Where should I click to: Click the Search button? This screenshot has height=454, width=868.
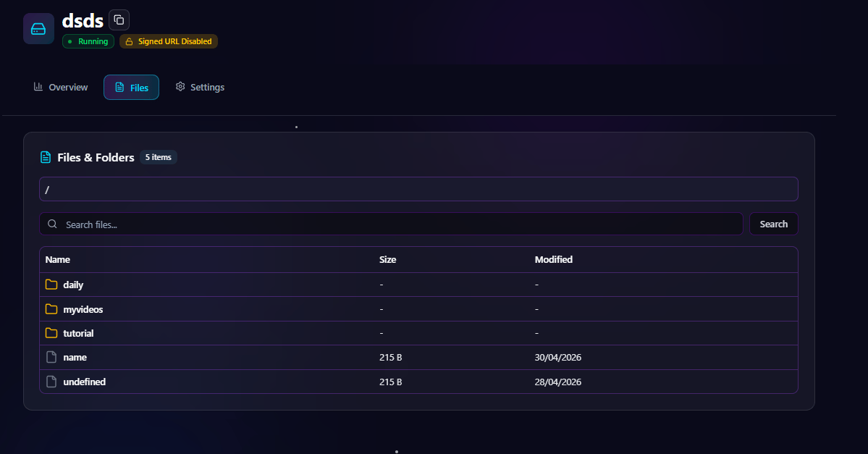pos(773,224)
